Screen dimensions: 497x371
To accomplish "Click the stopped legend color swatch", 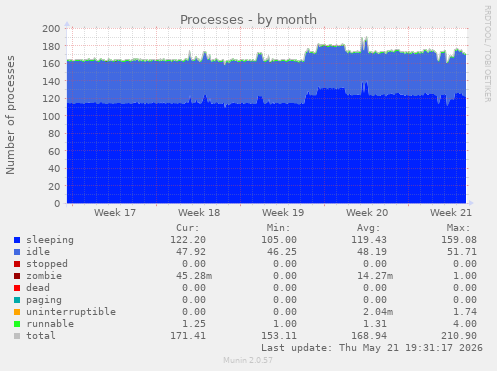I will point(17,264).
